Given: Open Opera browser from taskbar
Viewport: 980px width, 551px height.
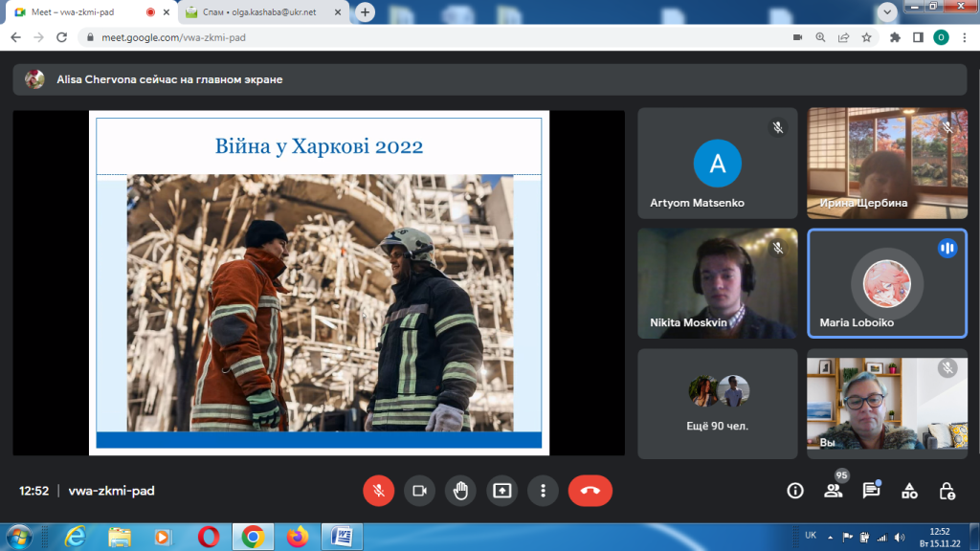Looking at the screenshot, I should [x=209, y=538].
